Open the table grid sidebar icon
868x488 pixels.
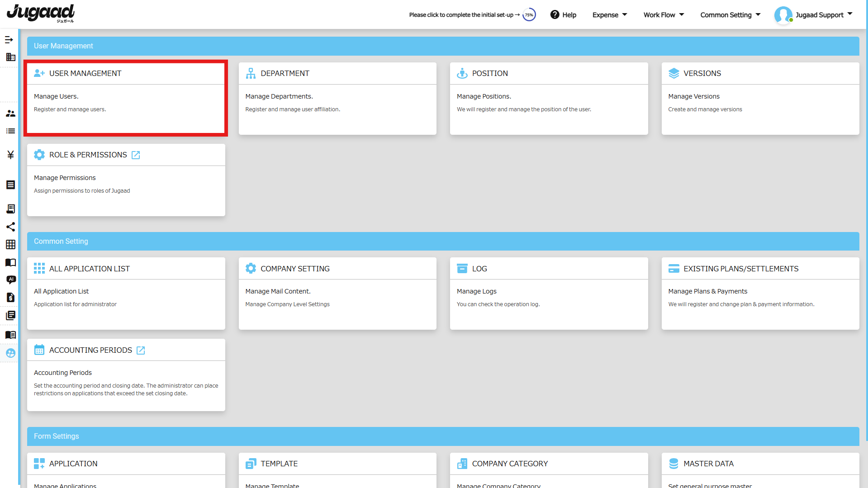point(10,245)
